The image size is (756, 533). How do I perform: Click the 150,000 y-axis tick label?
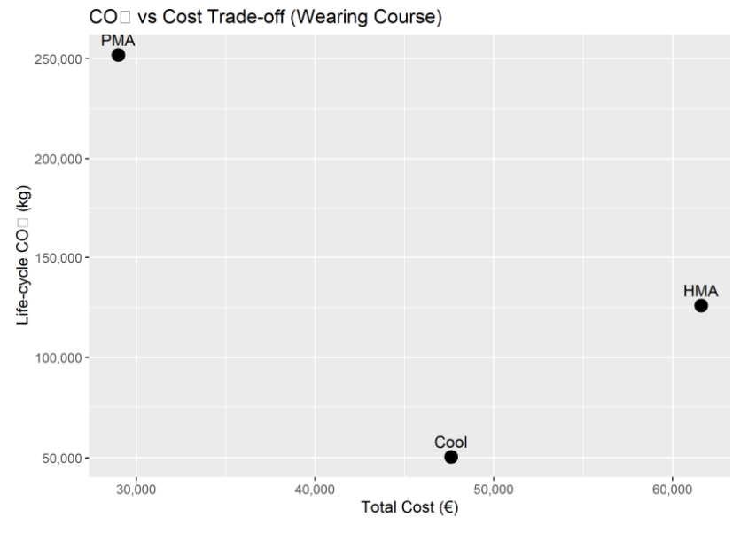58,258
